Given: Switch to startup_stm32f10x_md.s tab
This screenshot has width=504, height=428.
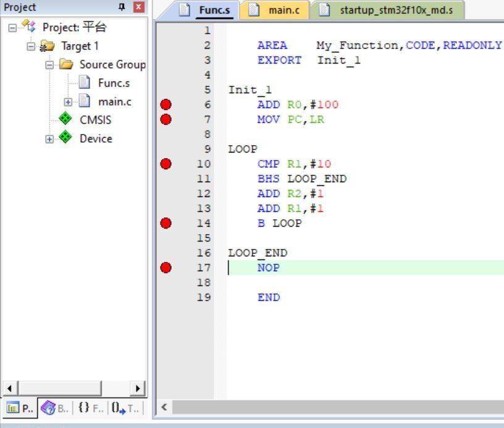Looking at the screenshot, I should (388, 10).
